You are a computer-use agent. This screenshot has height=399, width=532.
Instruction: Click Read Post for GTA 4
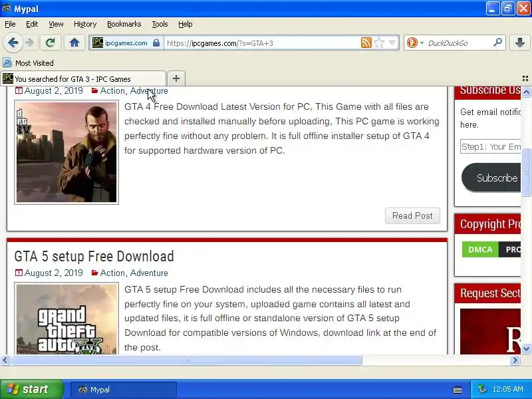point(412,215)
